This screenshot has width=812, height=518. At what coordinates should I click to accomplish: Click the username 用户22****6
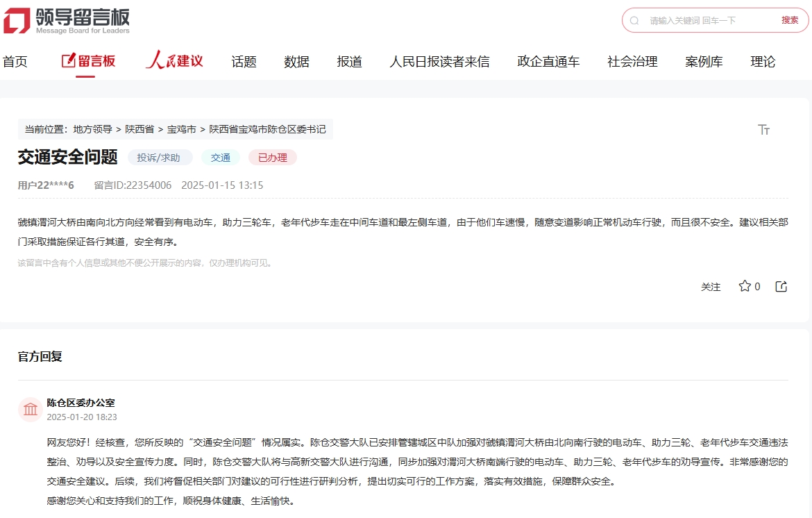pyautogui.click(x=46, y=185)
